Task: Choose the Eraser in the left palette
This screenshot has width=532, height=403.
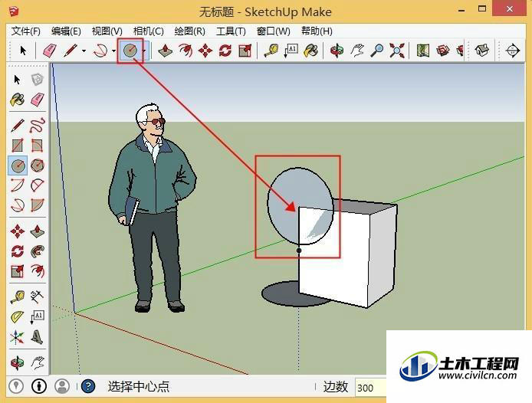Action: 38,100
